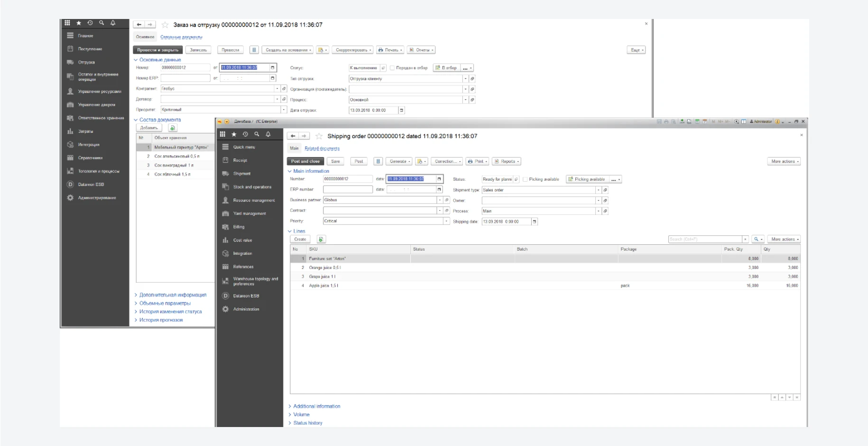Click Picking available status button
This screenshot has height=446, width=868.
coord(587,179)
